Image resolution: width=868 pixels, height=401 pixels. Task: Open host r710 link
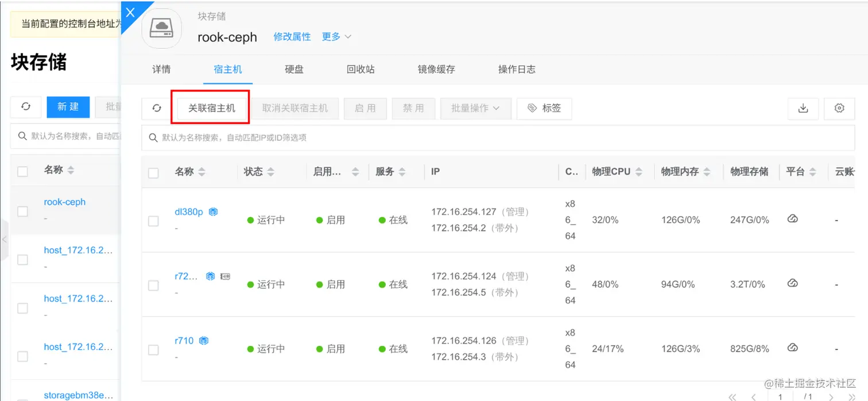tap(184, 341)
